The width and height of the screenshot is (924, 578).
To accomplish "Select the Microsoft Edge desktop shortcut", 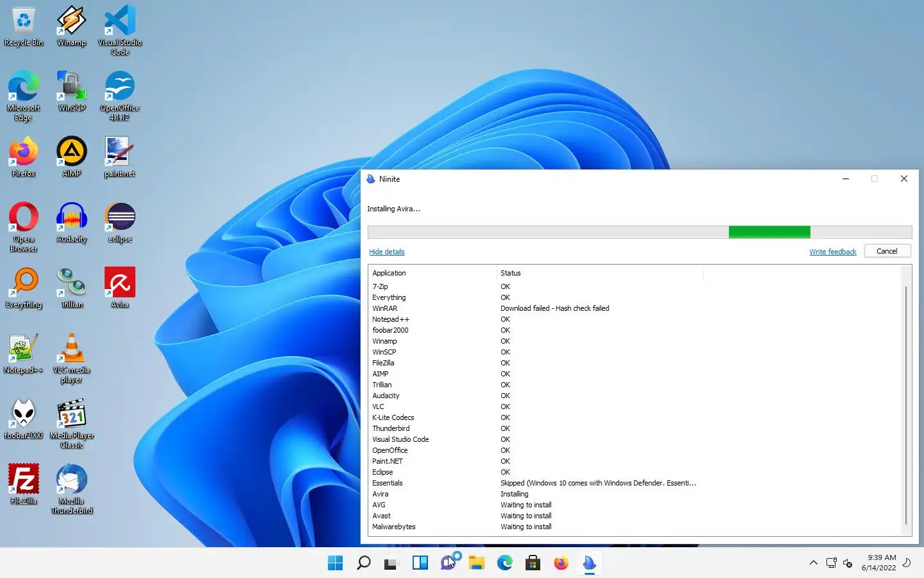I will click(24, 96).
